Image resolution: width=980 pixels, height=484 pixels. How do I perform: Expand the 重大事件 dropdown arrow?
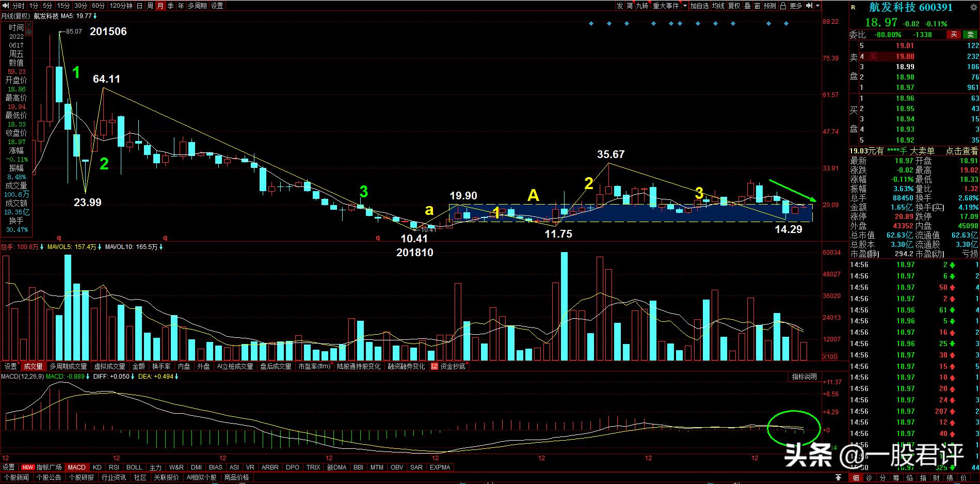pos(685,6)
